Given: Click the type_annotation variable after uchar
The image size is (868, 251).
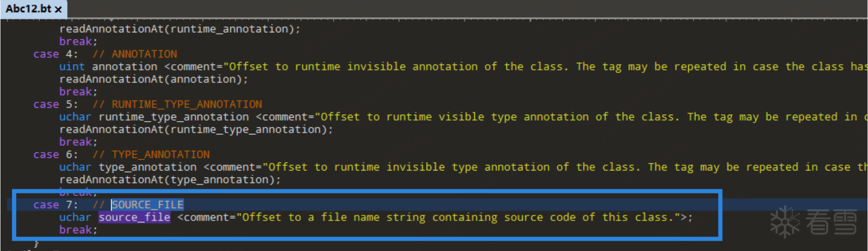Looking at the screenshot, I should [147, 167].
